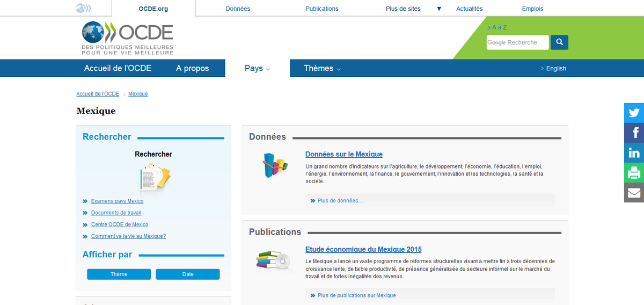Email page via envelope icon
This screenshot has height=305, width=644.
pyautogui.click(x=634, y=192)
